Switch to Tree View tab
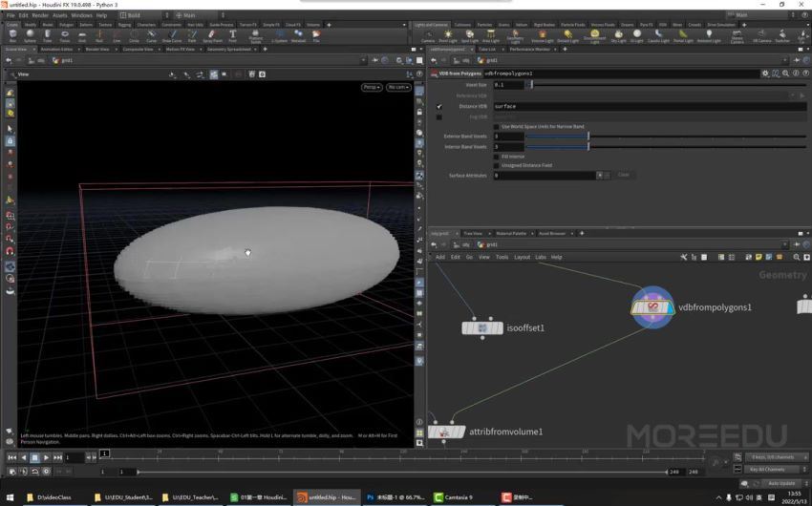The image size is (812, 506). [473, 233]
